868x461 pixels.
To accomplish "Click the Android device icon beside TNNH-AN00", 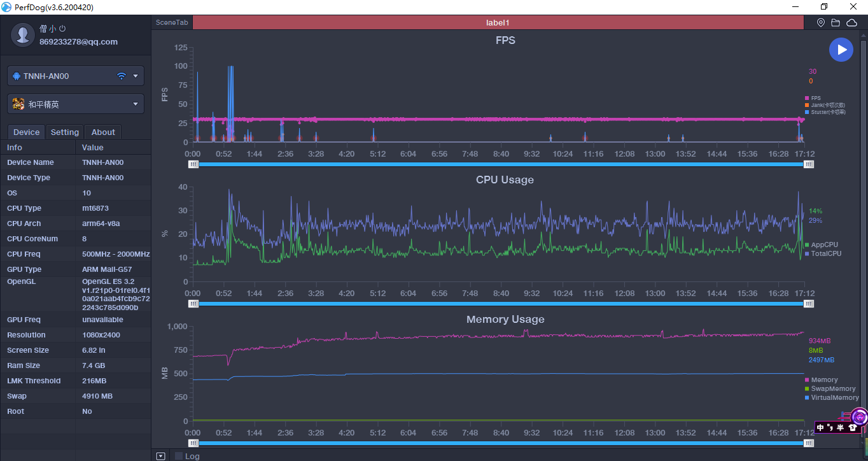I will coord(17,76).
